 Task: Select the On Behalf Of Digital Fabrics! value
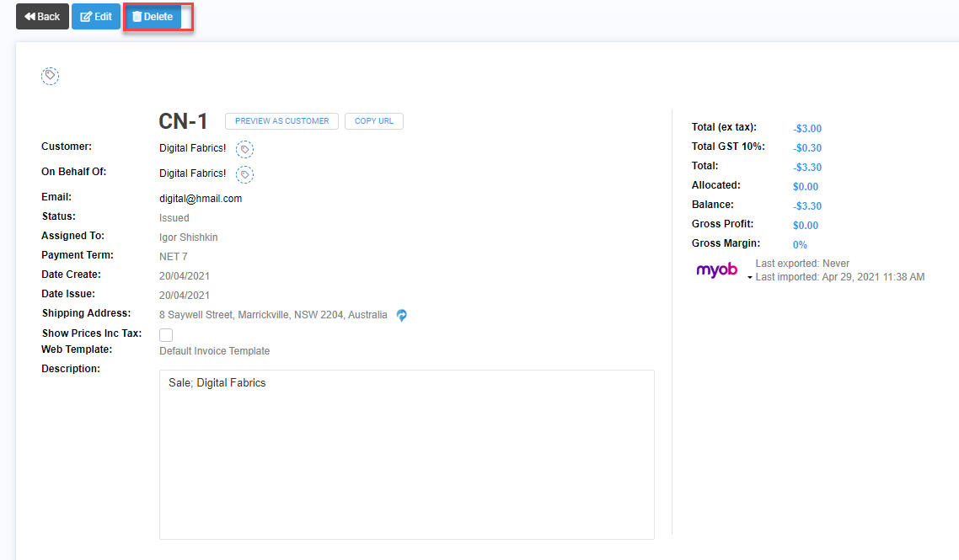[x=193, y=173]
